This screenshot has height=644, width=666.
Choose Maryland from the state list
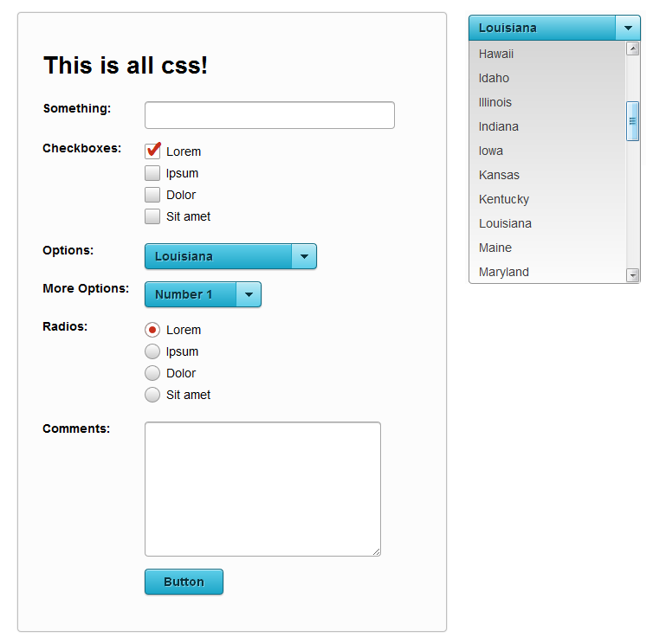504,272
